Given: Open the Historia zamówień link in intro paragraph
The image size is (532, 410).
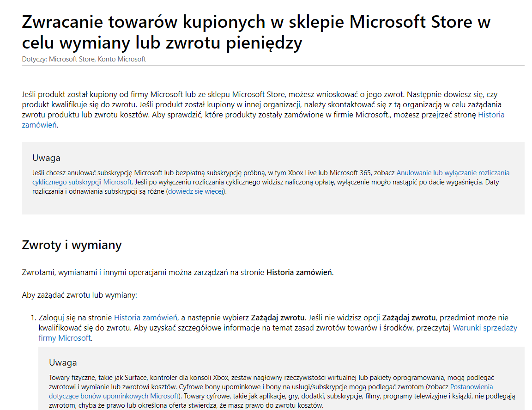Looking at the screenshot, I should [x=491, y=115].
